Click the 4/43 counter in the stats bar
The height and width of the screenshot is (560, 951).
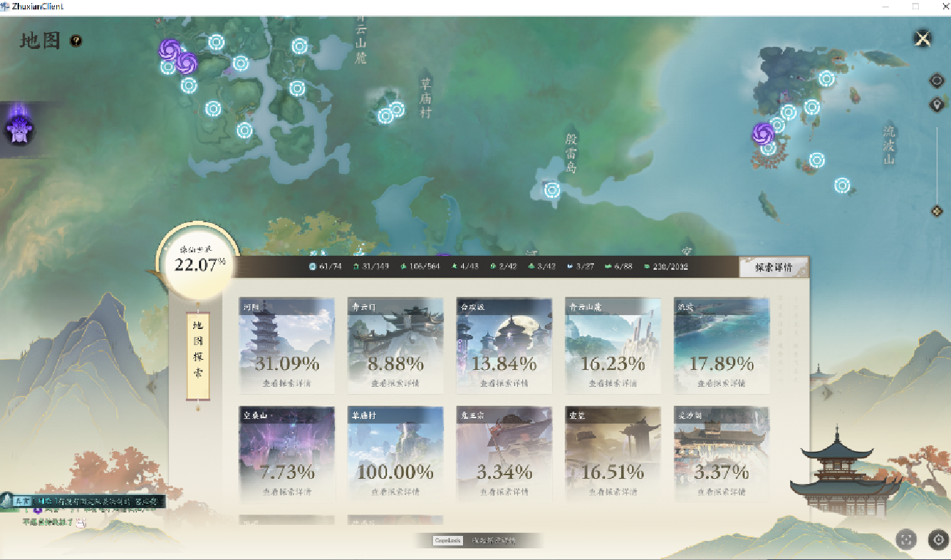[x=465, y=267]
